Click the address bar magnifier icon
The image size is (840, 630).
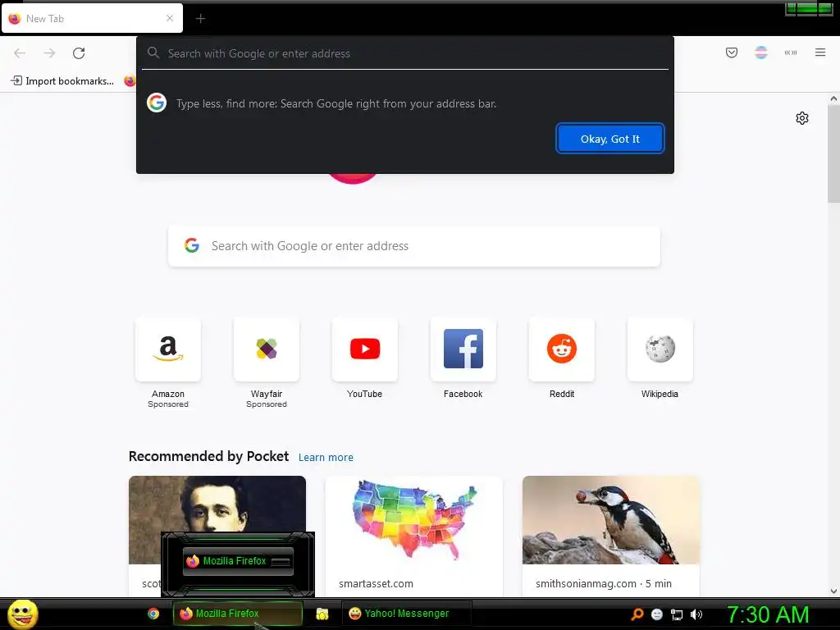pos(153,52)
